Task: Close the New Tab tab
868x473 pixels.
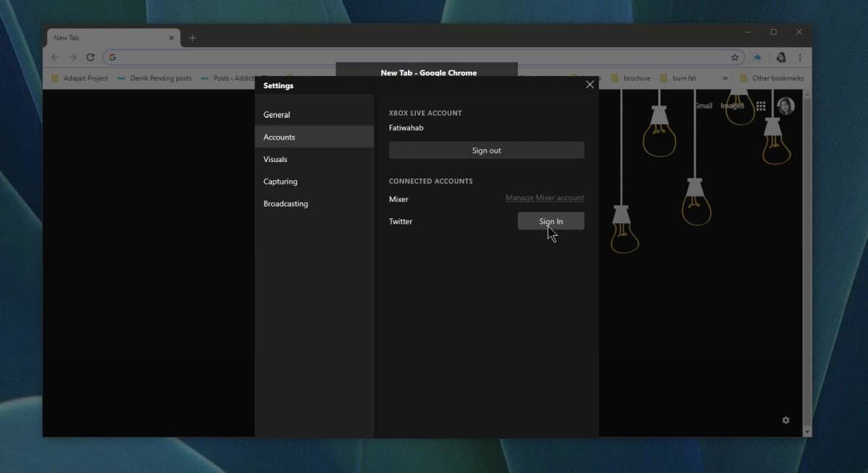Action: tap(171, 38)
